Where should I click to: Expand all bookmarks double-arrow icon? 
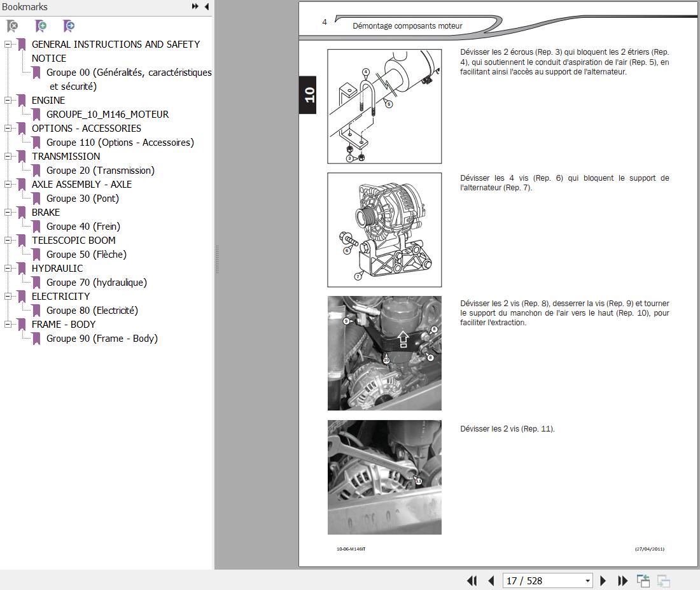point(195,6)
